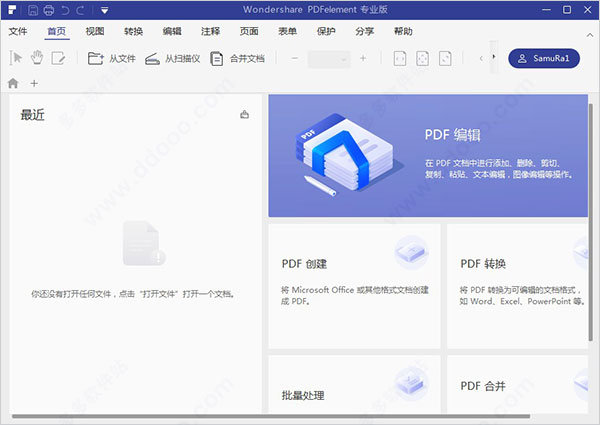Click the fit page icon
Screen dimensions: 600x425
click(x=422, y=59)
